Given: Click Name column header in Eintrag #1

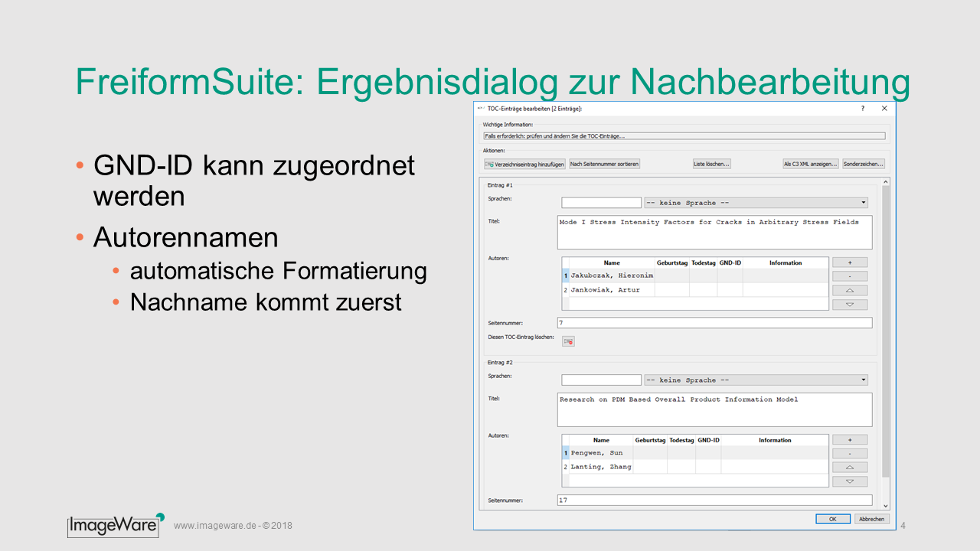Looking at the screenshot, I should tap(612, 262).
